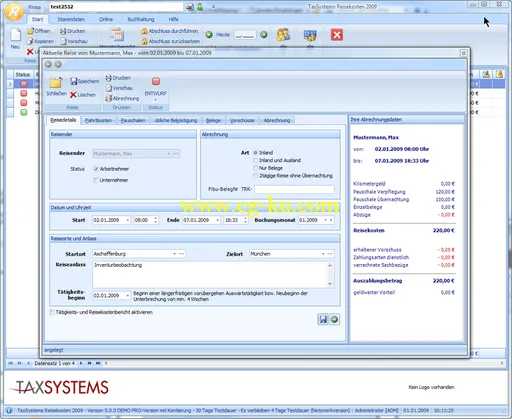Image resolution: width=512 pixels, height=419 pixels.
Task: Go to next record in Datensatz navigator
Action: click(81, 363)
